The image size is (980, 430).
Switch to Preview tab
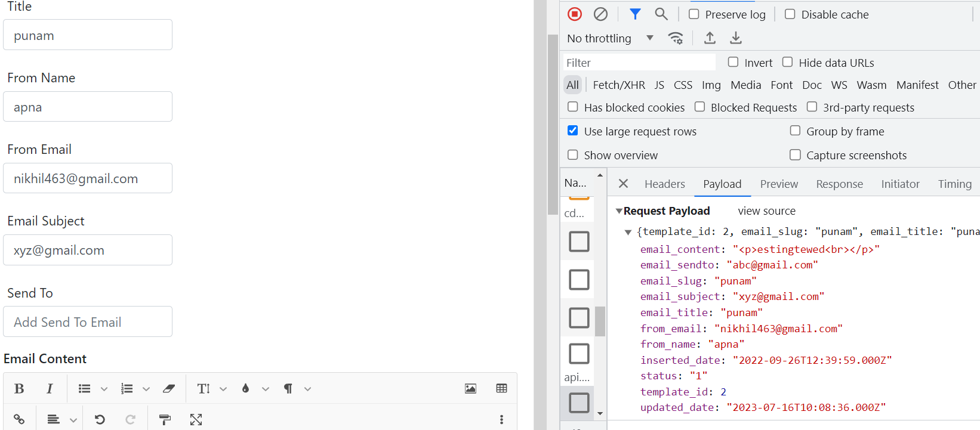(x=779, y=184)
